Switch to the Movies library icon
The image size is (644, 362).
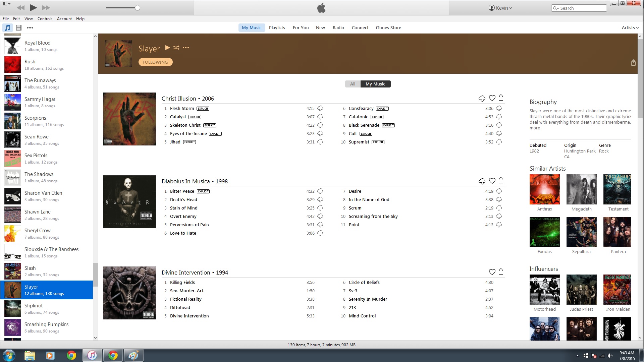[x=19, y=28]
